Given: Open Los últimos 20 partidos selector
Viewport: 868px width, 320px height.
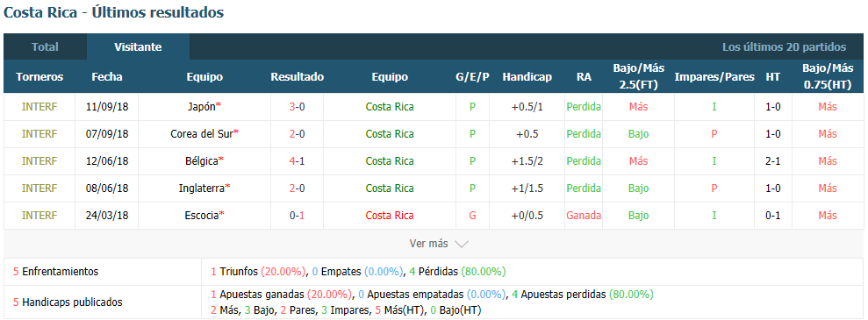Looking at the screenshot, I should [x=784, y=47].
